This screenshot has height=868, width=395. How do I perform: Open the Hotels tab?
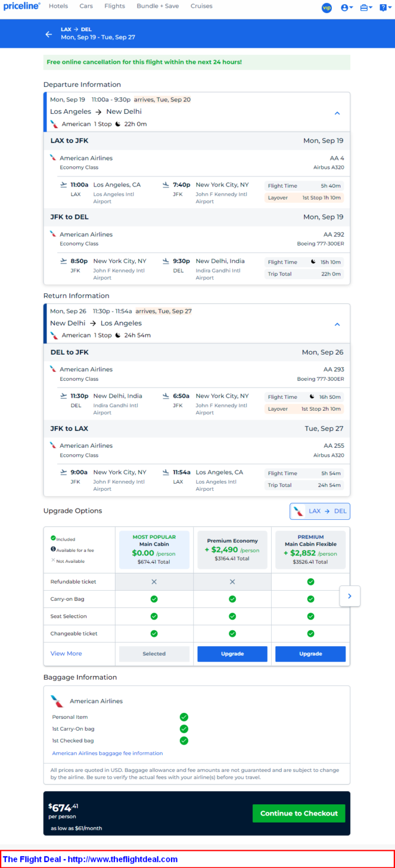click(58, 6)
